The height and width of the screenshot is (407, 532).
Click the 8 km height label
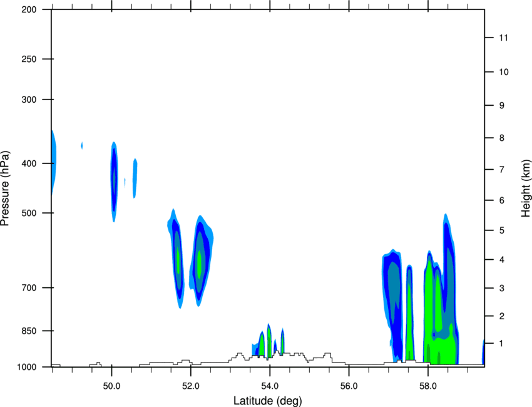(502, 138)
